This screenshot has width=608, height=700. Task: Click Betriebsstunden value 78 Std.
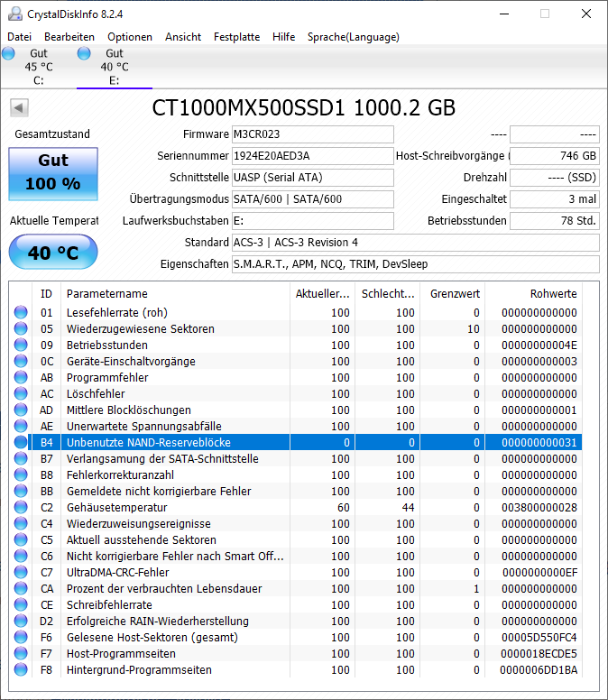point(555,220)
